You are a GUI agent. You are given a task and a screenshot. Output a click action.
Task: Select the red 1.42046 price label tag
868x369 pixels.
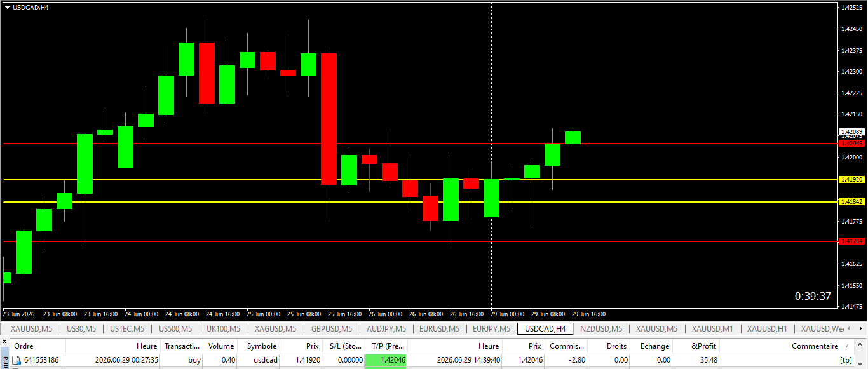(x=852, y=144)
